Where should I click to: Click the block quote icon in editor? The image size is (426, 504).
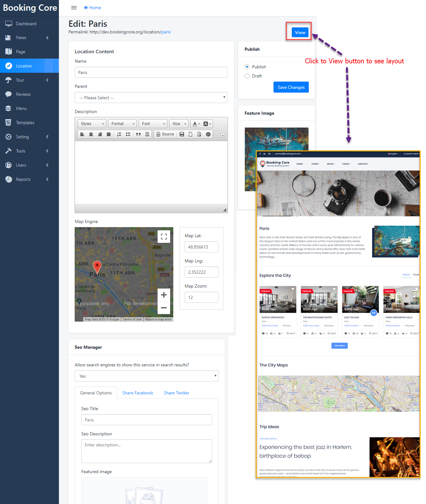[138, 134]
